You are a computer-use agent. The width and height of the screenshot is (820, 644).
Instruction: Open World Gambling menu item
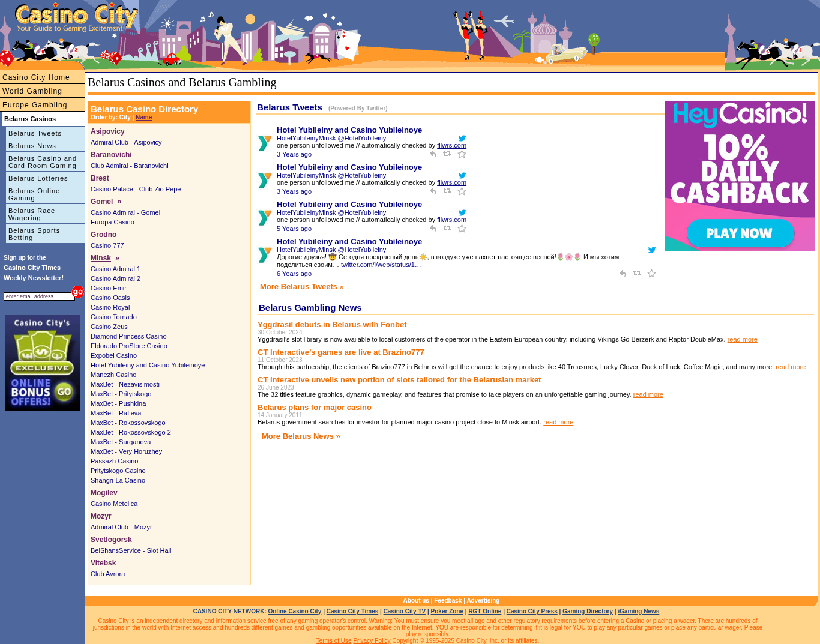pos(43,91)
